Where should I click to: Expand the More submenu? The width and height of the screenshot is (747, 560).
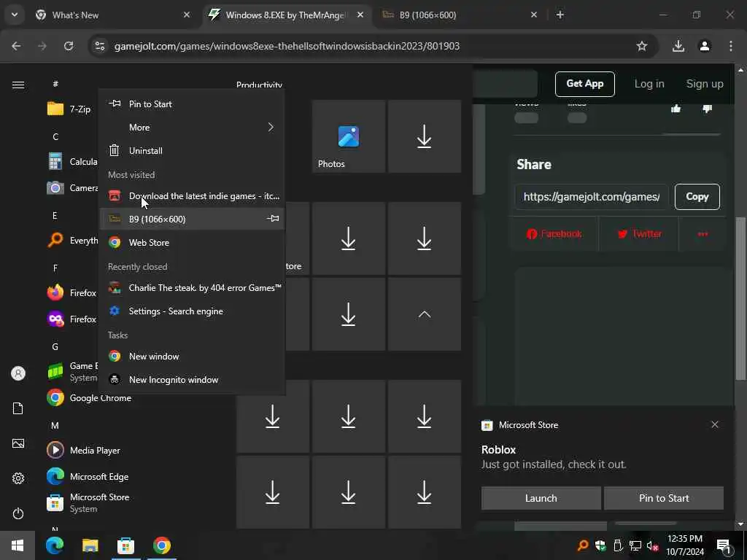coord(192,127)
